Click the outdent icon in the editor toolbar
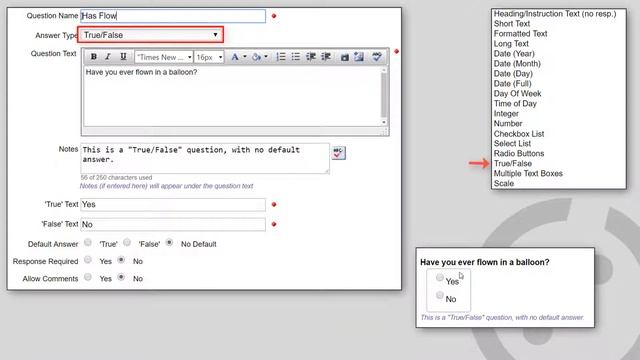 point(311,57)
